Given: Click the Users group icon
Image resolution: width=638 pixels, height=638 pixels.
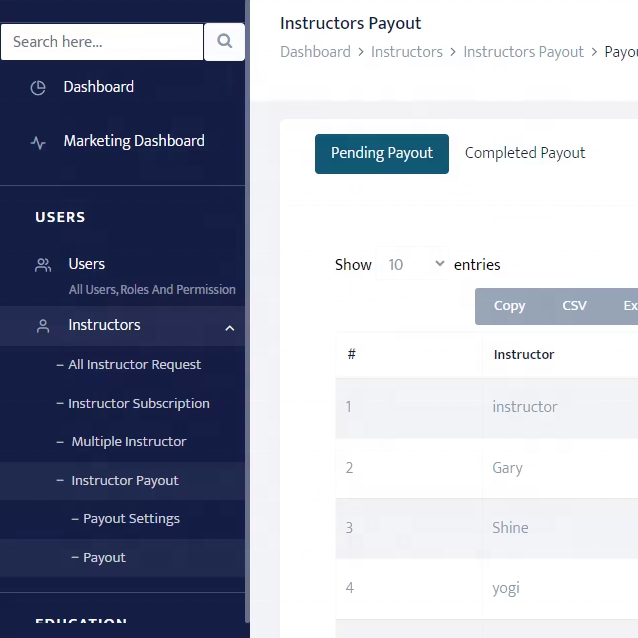Looking at the screenshot, I should [43, 265].
